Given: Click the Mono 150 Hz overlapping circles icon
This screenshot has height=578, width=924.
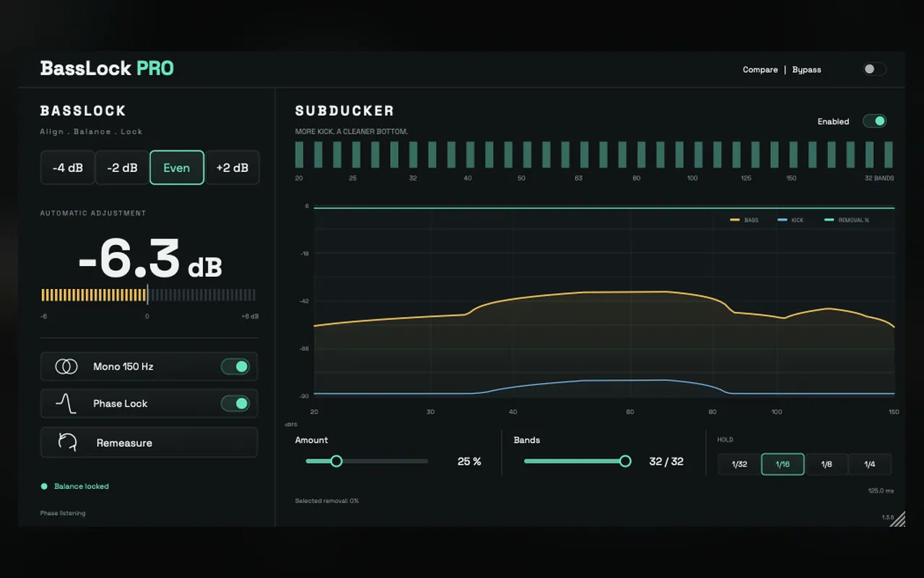Looking at the screenshot, I should (x=66, y=366).
